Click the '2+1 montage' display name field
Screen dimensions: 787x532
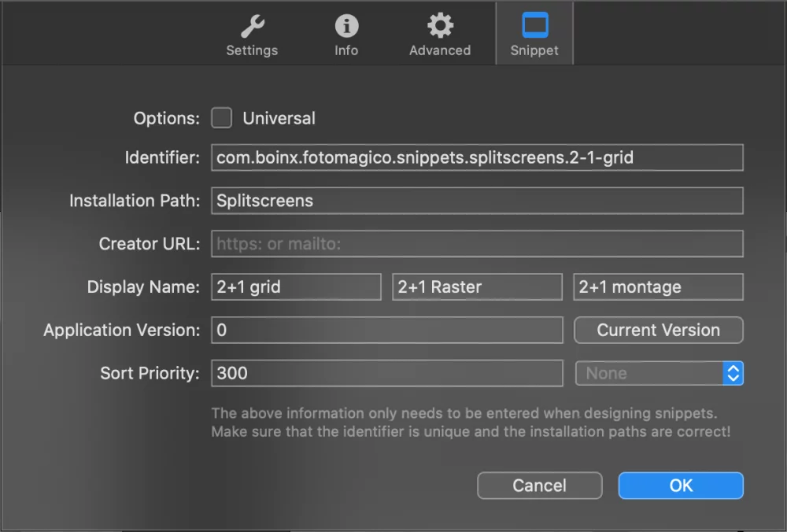[x=658, y=287]
